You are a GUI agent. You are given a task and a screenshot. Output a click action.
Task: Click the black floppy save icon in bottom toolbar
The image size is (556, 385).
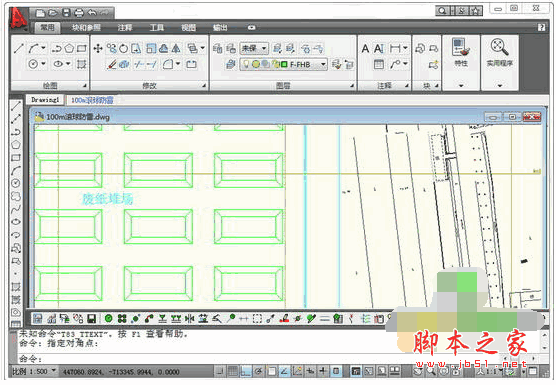click(x=91, y=319)
